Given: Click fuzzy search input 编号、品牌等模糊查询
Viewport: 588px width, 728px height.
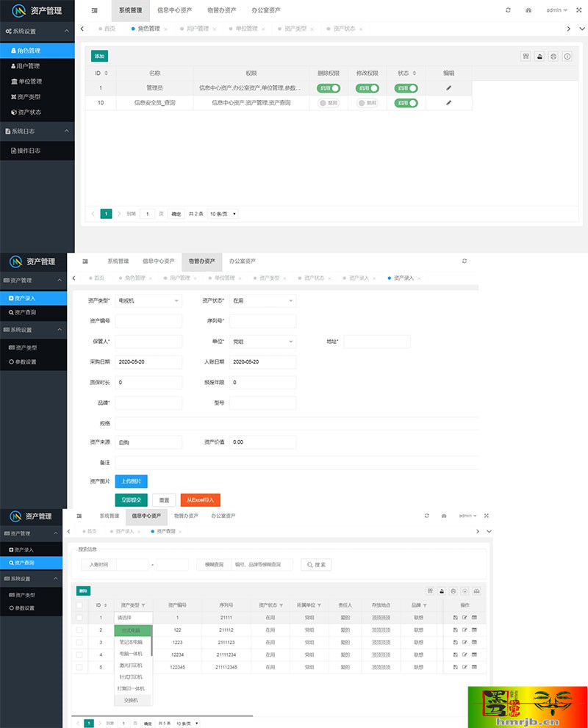Looking at the screenshot, I should 262,565.
